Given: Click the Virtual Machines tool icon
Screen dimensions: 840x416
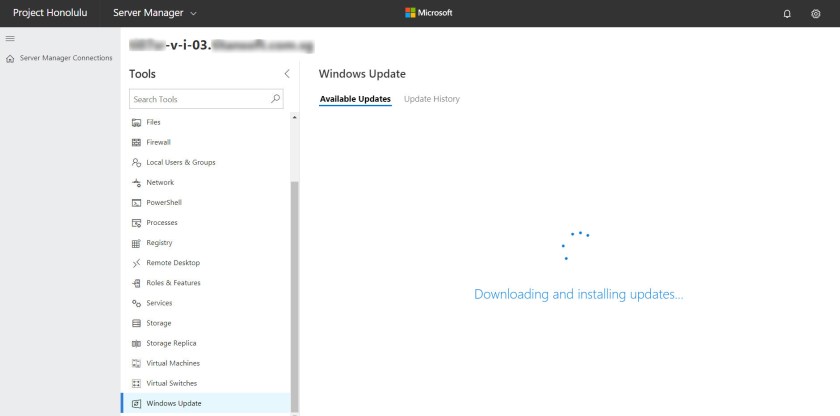Looking at the screenshot, I should pos(137,363).
